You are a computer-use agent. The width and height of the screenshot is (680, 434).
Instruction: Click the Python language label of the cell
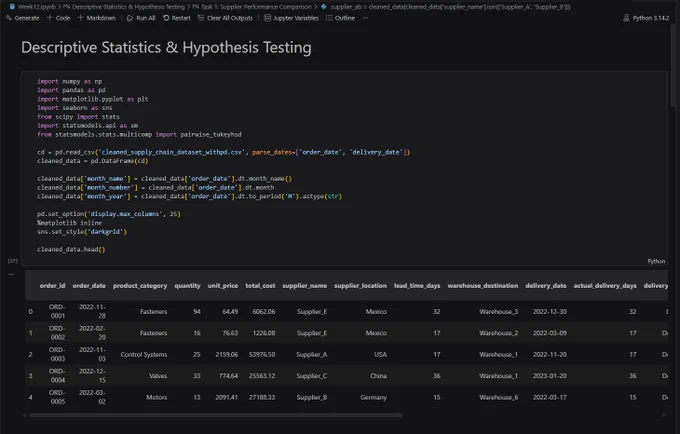pos(656,261)
